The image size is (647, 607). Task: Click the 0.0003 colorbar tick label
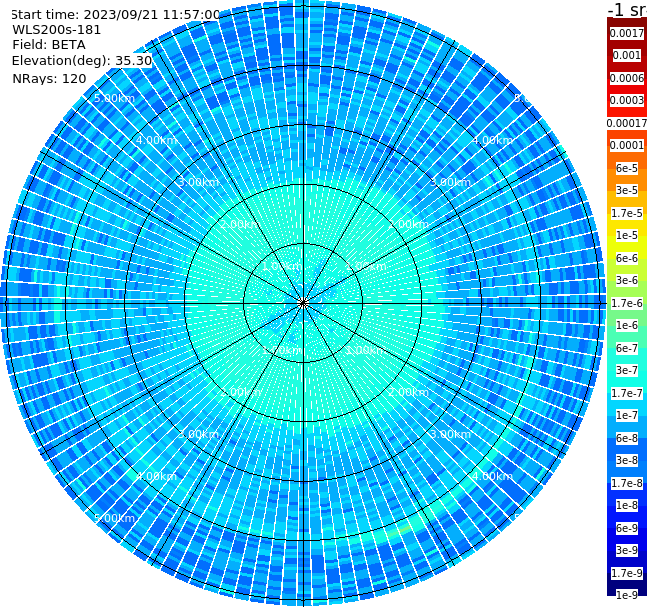click(627, 100)
